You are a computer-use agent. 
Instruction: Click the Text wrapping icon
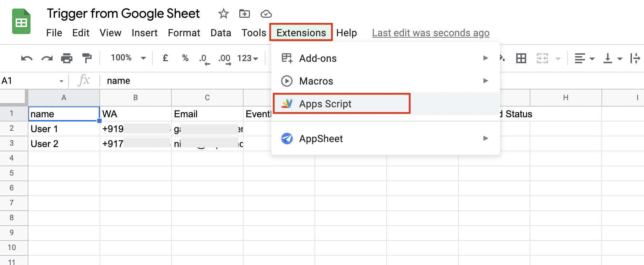[x=635, y=58]
